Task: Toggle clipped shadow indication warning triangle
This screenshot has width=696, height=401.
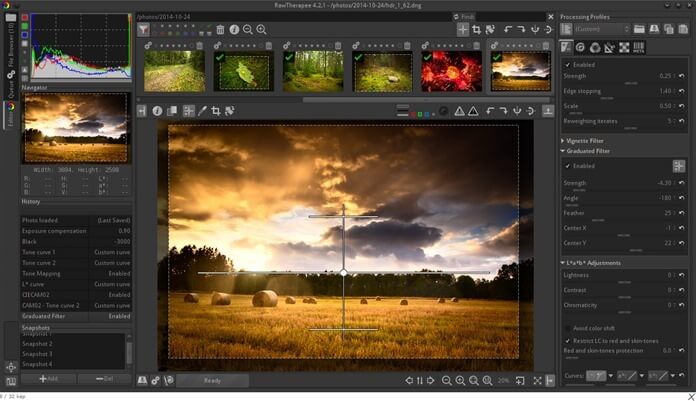Action: coord(459,111)
